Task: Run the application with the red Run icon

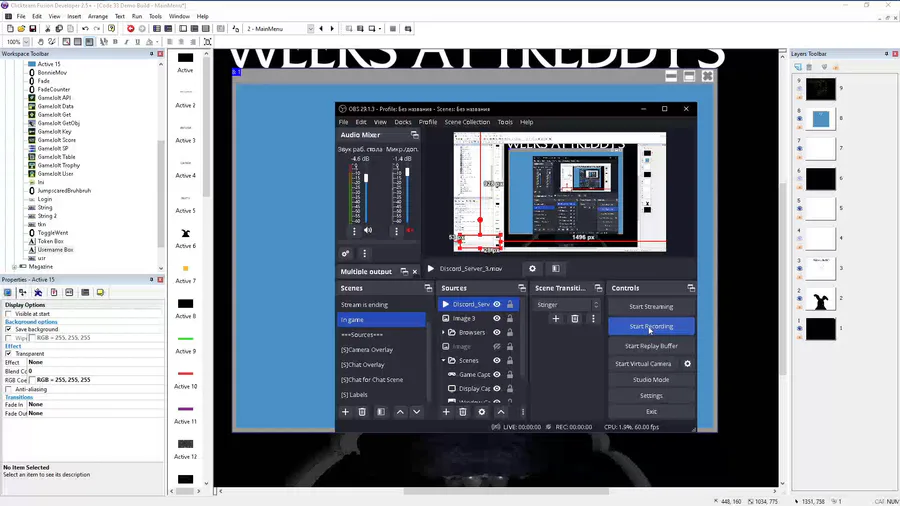Action: (130, 29)
